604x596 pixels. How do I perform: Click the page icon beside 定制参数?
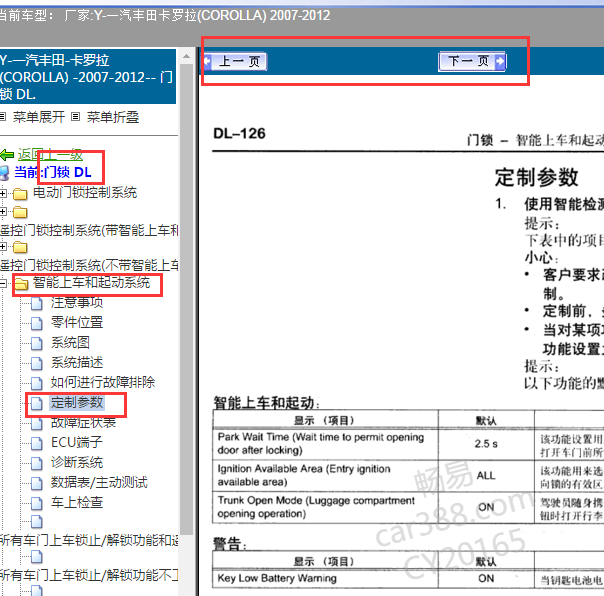coord(37,403)
